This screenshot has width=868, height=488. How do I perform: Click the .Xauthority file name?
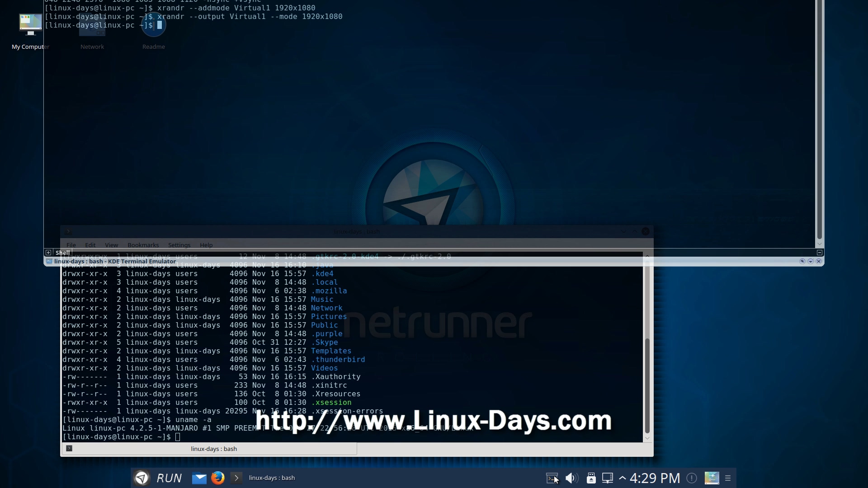(335, 377)
